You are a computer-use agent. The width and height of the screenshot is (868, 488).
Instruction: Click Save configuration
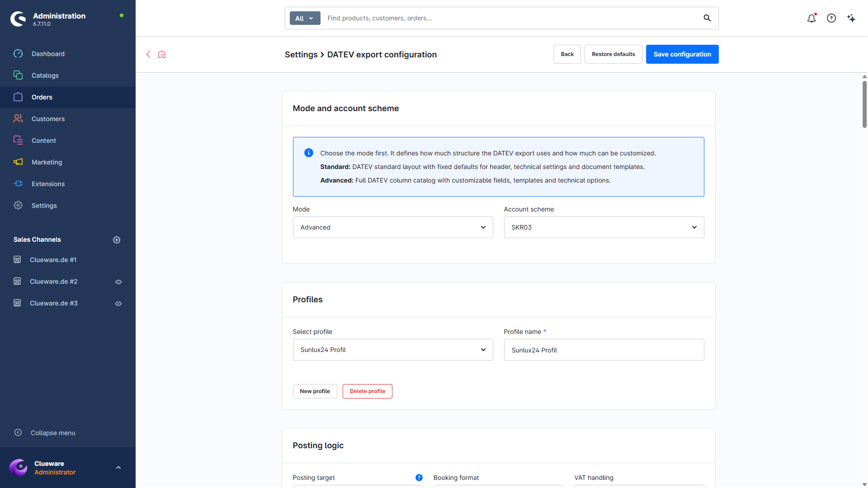[682, 54]
